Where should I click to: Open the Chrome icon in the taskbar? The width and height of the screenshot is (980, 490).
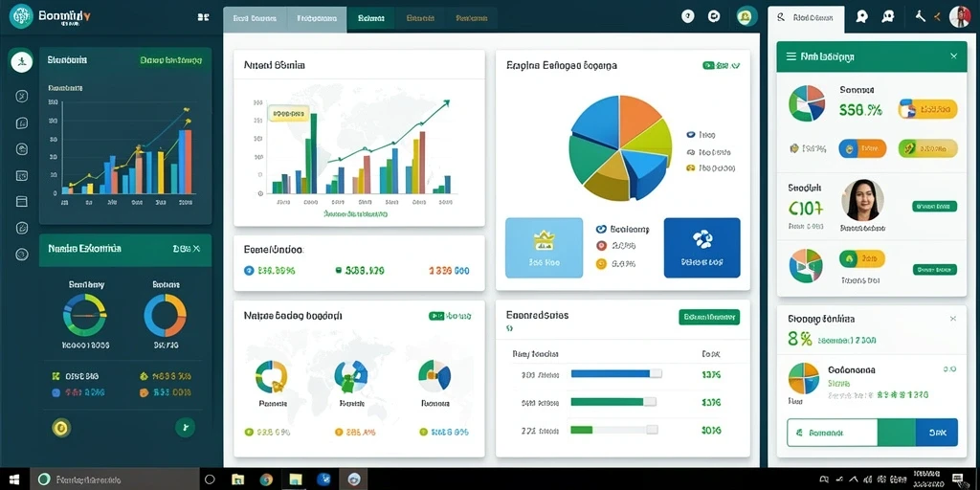(x=266, y=479)
